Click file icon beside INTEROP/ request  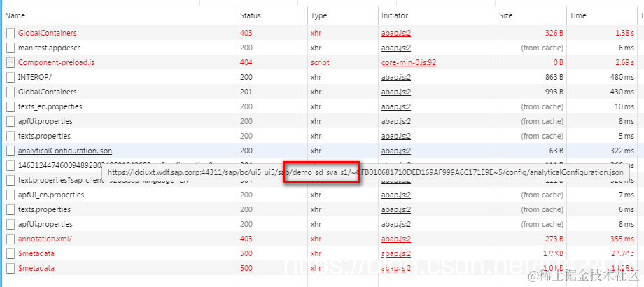[x=10, y=77]
